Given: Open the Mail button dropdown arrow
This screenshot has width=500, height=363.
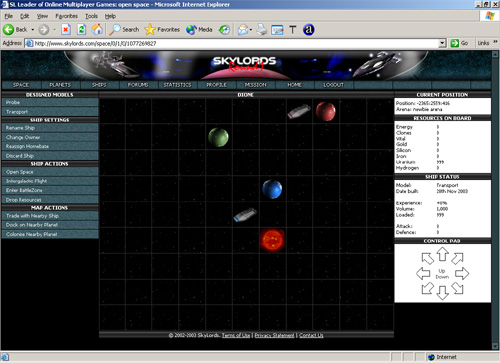Looking at the screenshot, I should point(251,30).
